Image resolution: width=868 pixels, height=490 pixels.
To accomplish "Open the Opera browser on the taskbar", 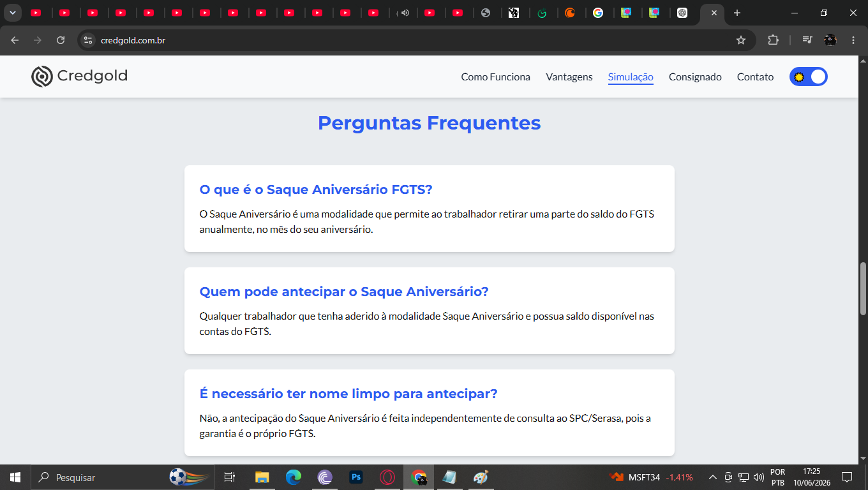I will [387, 477].
